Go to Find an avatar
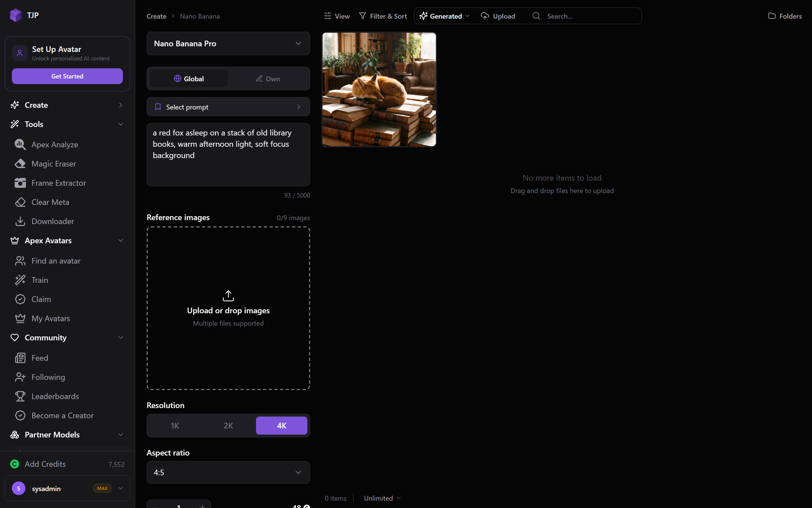 pos(56,261)
